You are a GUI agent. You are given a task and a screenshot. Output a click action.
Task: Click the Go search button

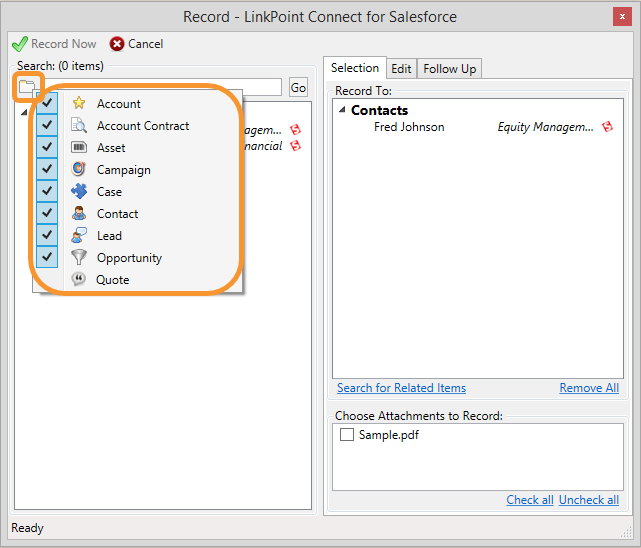[298, 87]
